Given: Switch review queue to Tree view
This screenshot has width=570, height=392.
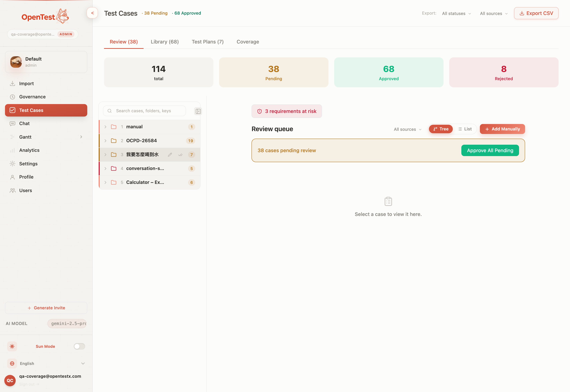Looking at the screenshot, I should (441, 129).
